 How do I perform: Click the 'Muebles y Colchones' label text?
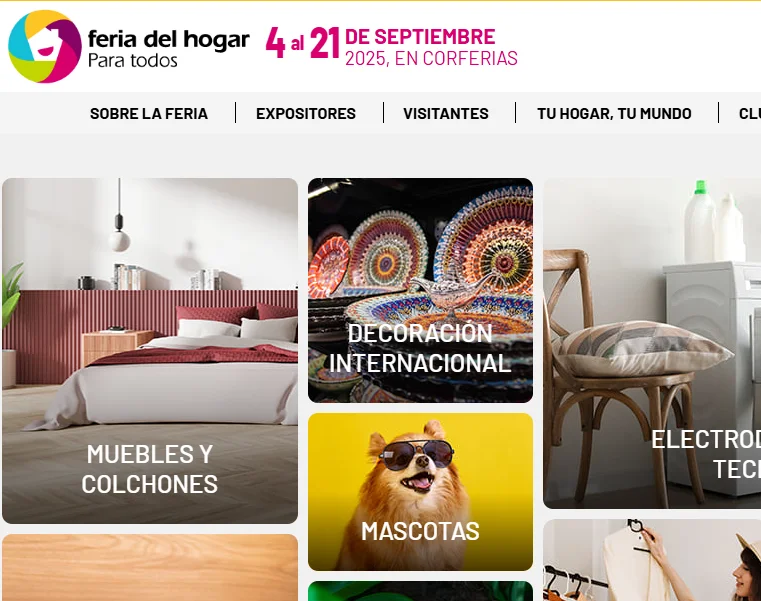pos(149,469)
